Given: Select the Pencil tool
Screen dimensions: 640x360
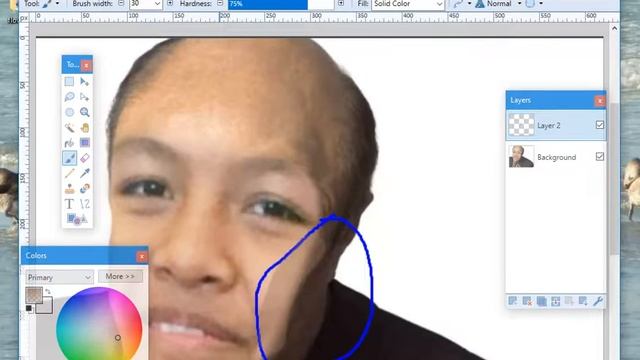Looking at the screenshot, I should point(69,173).
